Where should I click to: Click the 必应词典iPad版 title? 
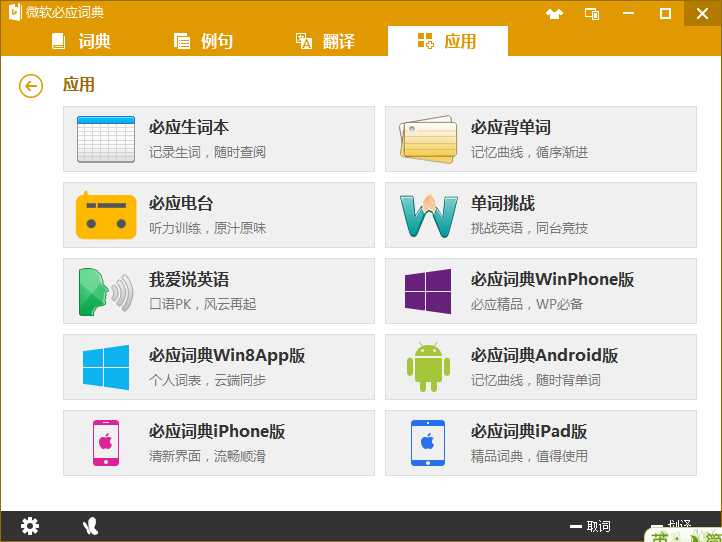click(x=529, y=431)
